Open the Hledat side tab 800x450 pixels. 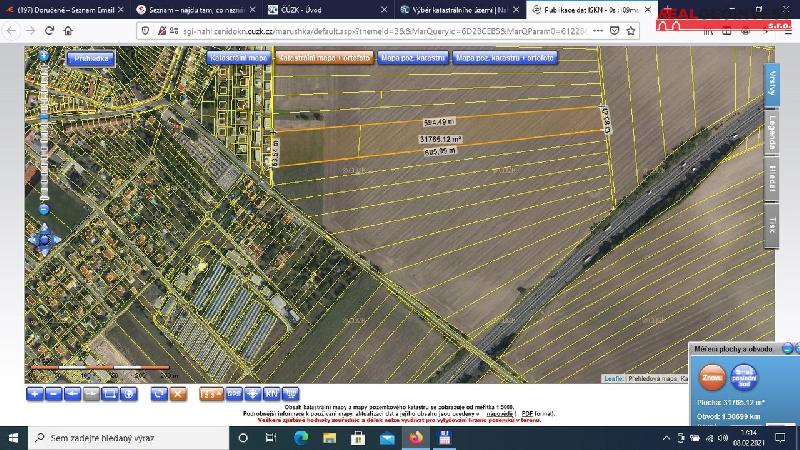(771, 180)
